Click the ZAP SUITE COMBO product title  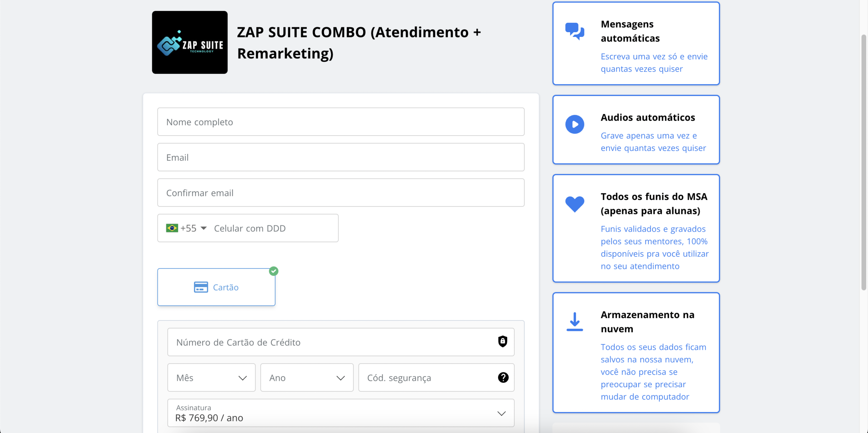359,43
